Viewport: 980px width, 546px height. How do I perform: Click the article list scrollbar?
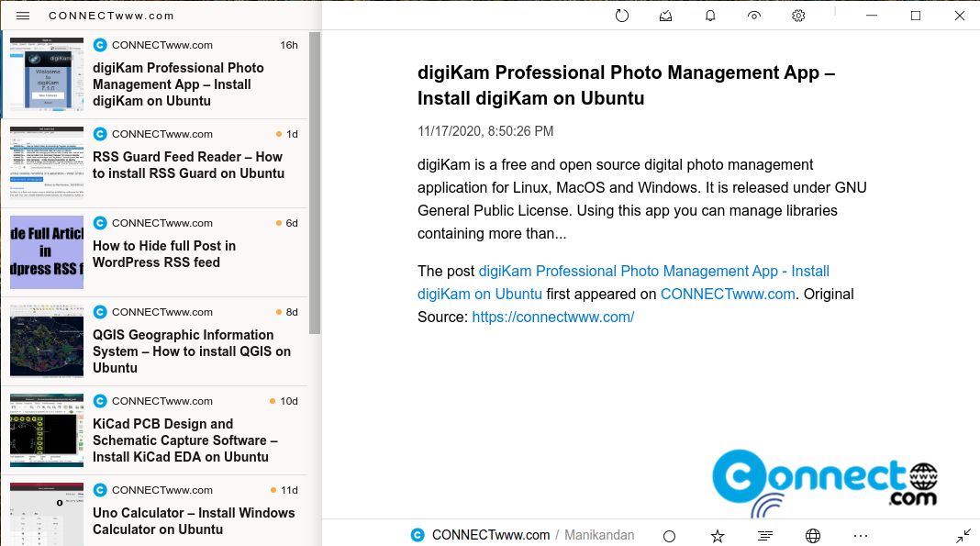[315, 183]
